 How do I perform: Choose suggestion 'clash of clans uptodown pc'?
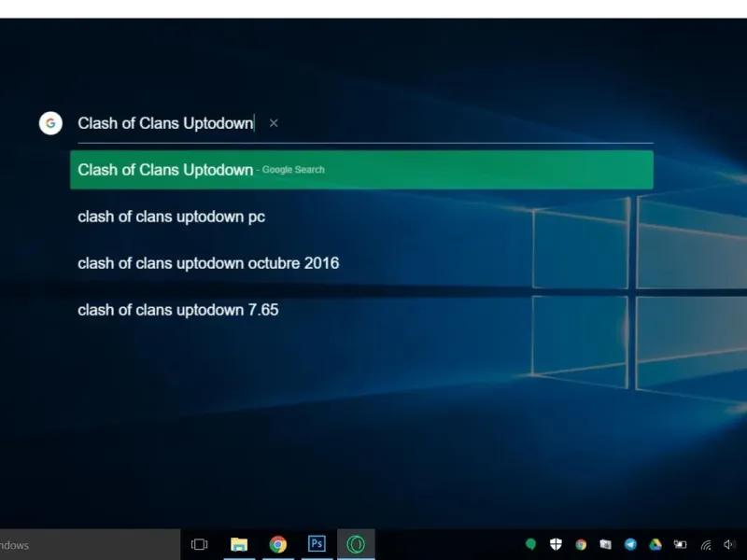pos(172,217)
